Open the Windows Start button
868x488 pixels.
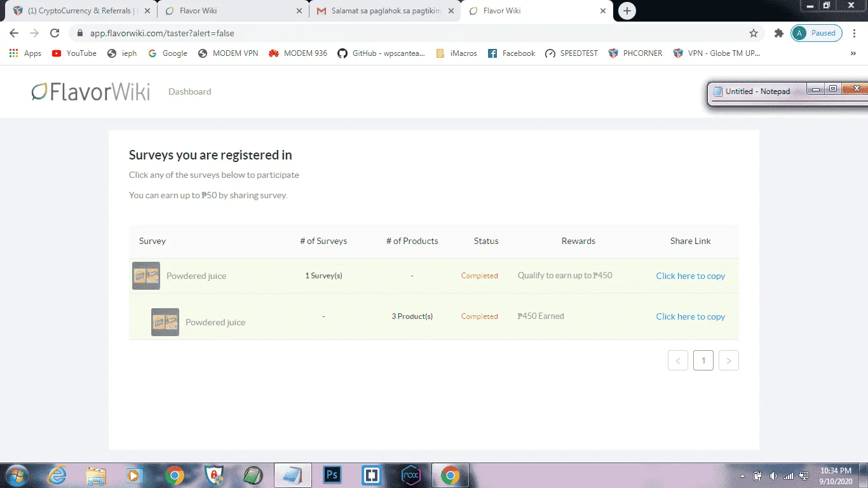16,475
